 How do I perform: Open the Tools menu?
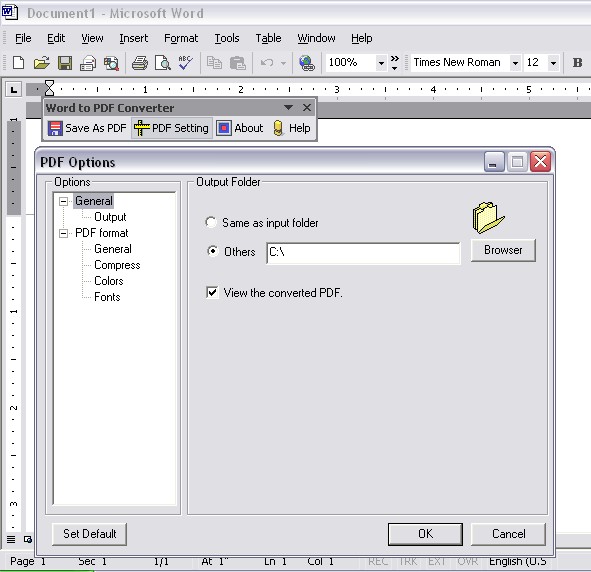(x=227, y=38)
